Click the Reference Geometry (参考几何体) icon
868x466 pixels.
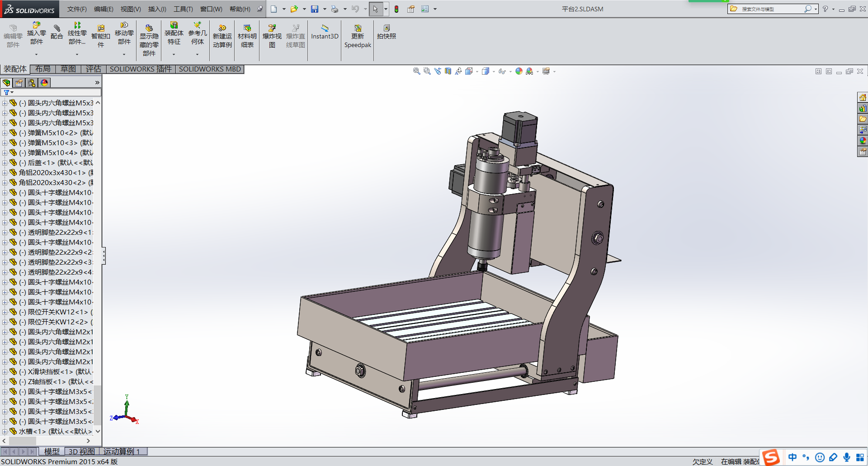[198, 33]
